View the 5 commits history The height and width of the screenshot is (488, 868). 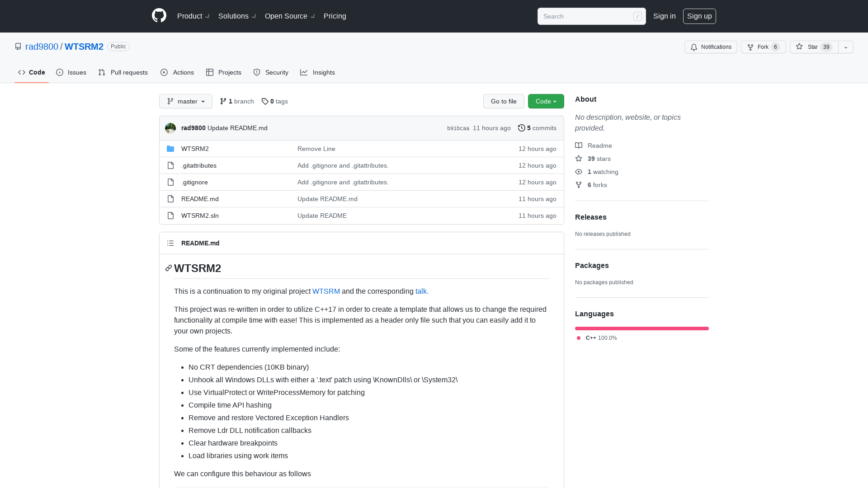pyautogui.click(x=538, y=128)
